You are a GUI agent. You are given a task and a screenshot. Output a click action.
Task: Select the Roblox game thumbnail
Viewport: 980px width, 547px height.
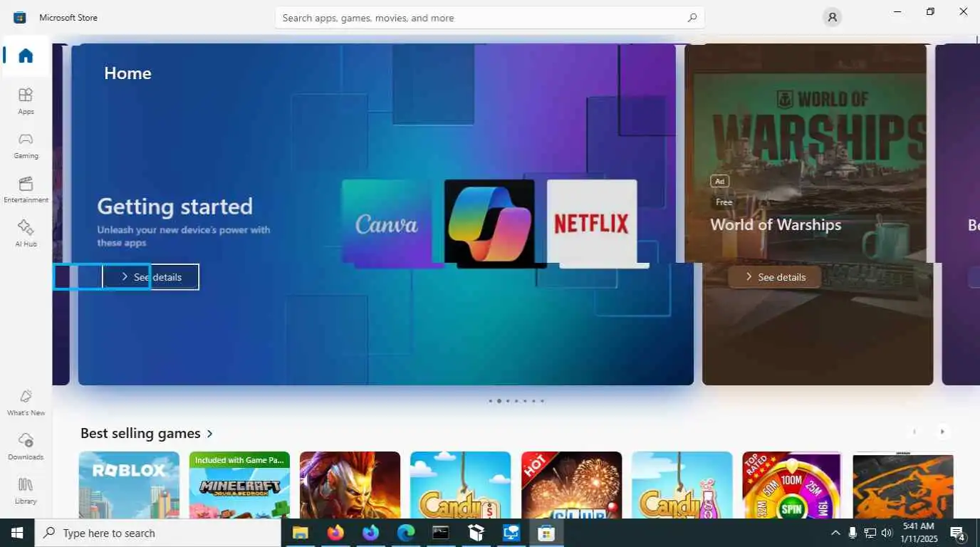click(x=129, y=485)
